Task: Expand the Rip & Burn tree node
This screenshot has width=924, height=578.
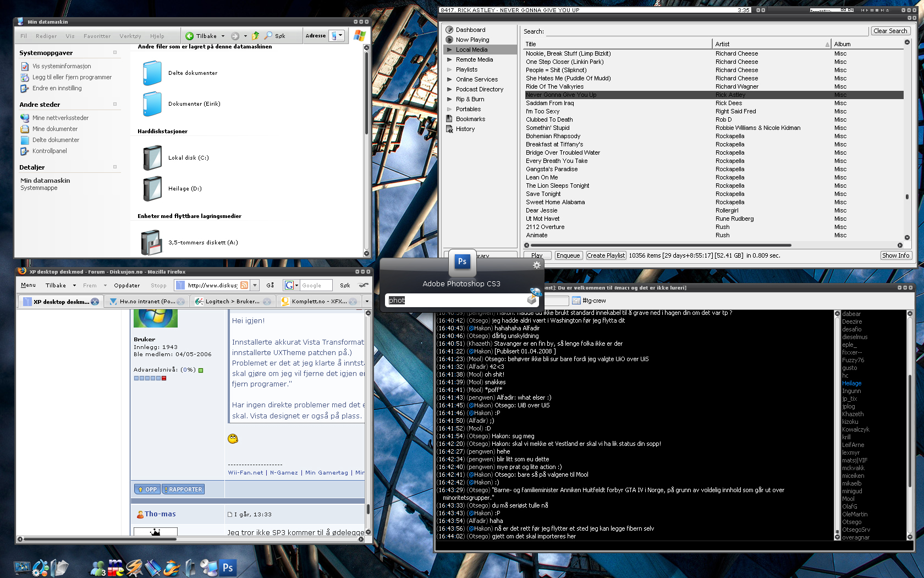Action: pos(449,99)
